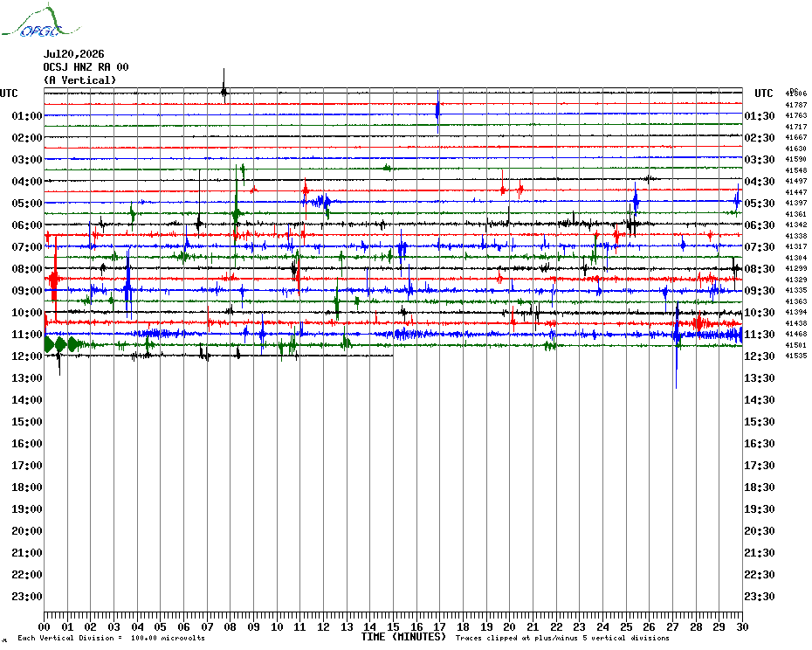The width and height of the screenshot is (812, 650).
Task: Click the UTC label on the right axis
Action: [x=763, y=93]
